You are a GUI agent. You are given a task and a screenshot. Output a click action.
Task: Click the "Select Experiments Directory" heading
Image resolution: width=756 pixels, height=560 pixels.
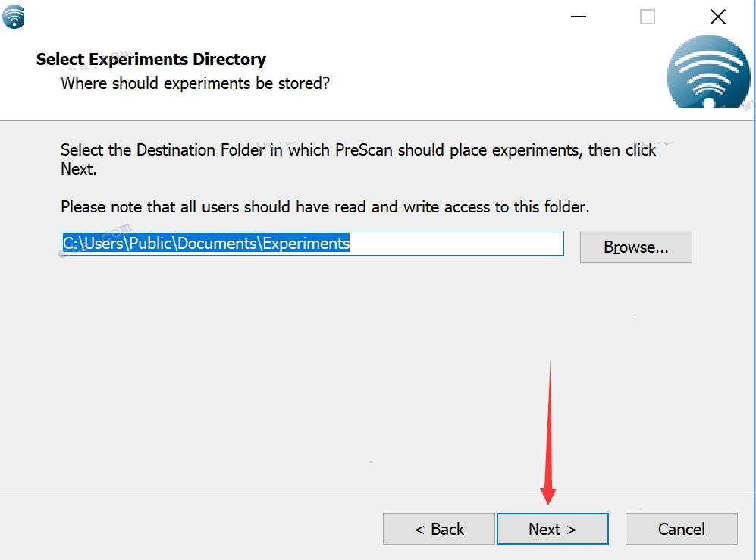point(151,59)
